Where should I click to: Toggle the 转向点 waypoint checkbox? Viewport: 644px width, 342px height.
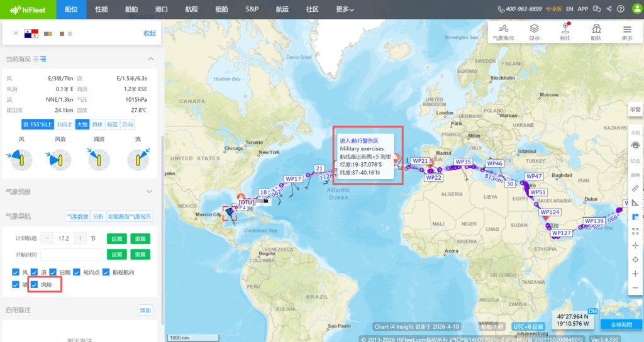78,272
